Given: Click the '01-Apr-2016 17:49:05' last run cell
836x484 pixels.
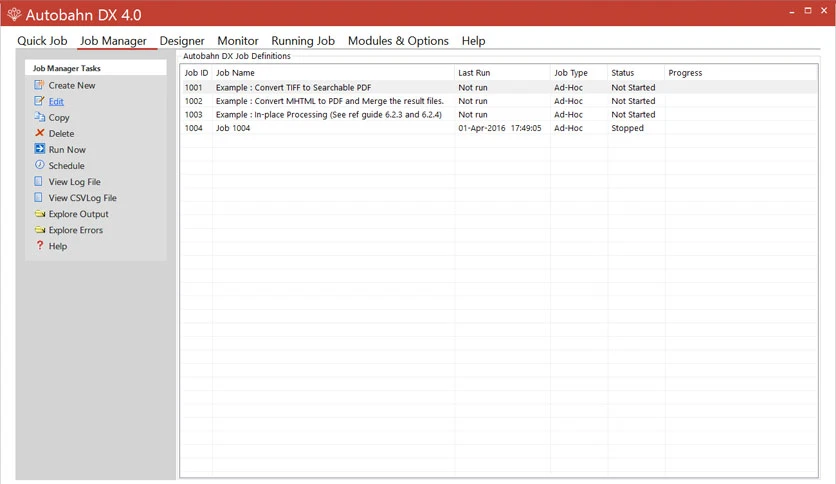Looking at the screenshot, I should [500, 128].
